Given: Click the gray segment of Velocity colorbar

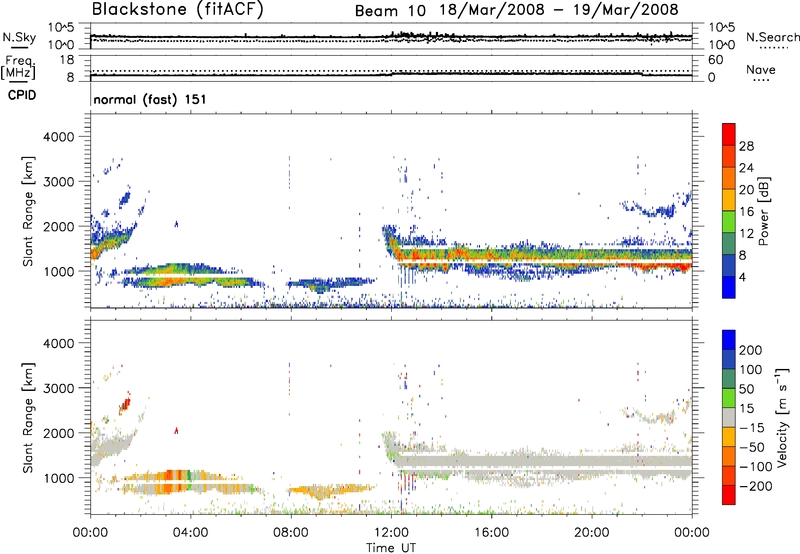Looking at the screenshot, I should pyautogui.click(x=729, y=417).
